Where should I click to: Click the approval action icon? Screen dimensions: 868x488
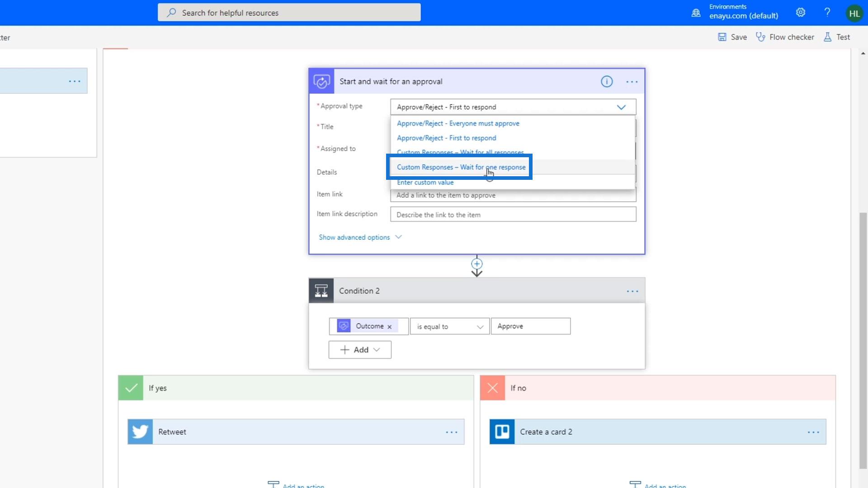321,82
